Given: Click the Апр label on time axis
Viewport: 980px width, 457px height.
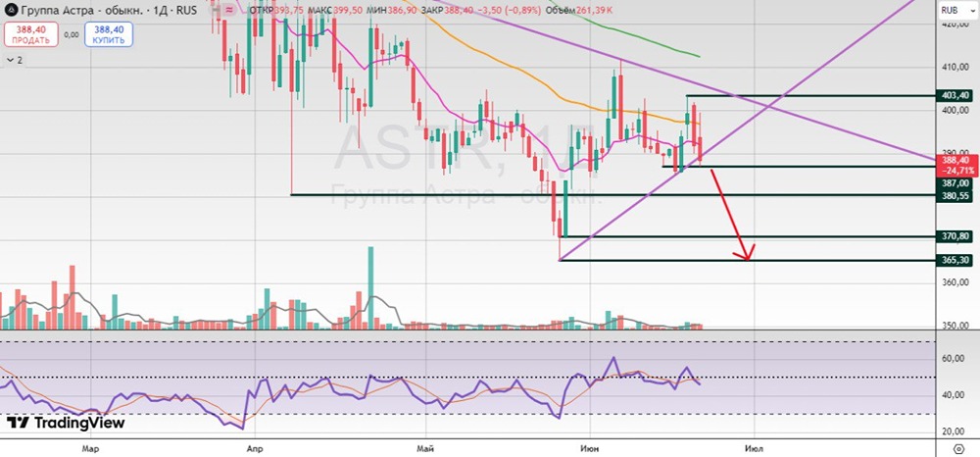Looking at the screenshot, I should click(255, 448).
